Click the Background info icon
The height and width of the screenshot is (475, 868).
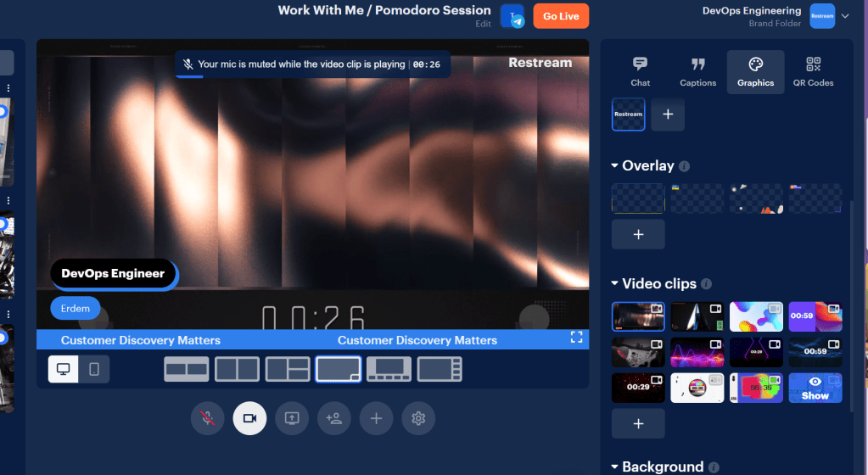coord(714,467)
